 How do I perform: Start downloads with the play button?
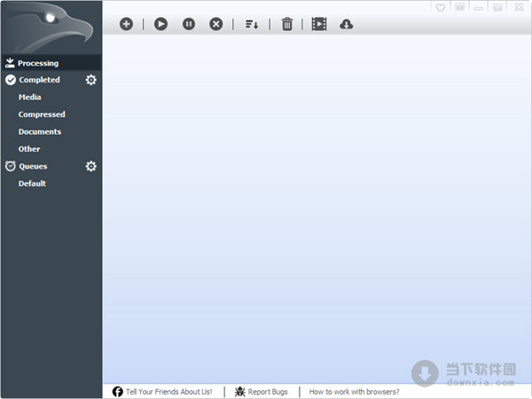pyautogui.click(x=160, y=24)
